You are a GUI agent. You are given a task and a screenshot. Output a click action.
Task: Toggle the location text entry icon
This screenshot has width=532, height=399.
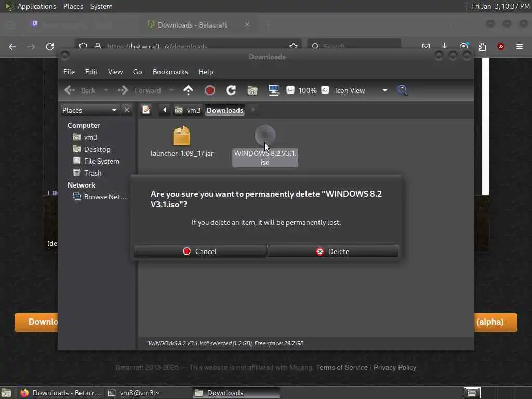(146, 110)
